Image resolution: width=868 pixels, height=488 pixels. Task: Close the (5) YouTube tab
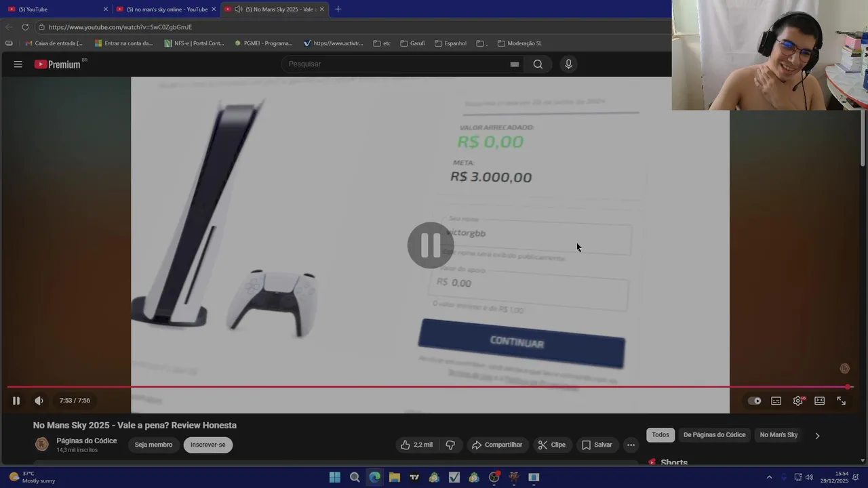coord(105,9)
